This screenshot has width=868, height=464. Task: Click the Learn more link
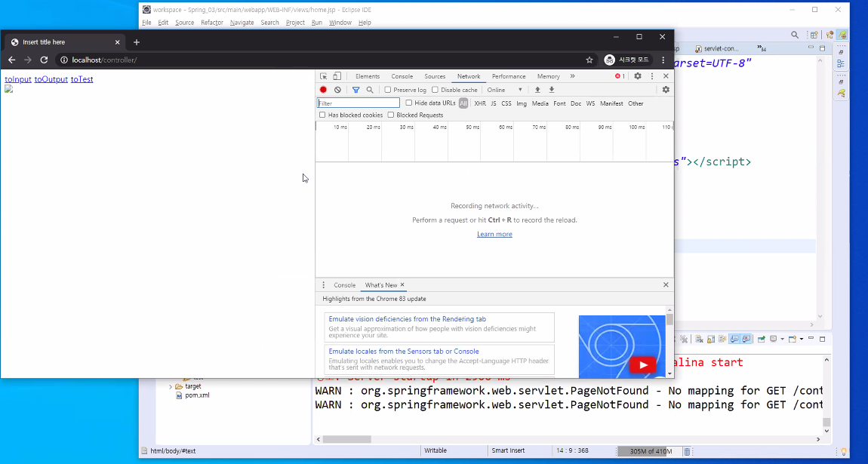tap(494, 234)
